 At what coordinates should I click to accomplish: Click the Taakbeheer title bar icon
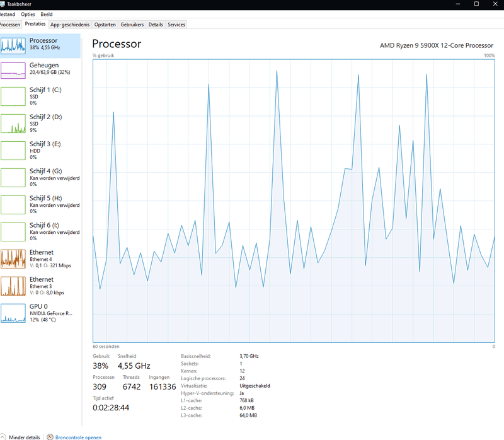3,4
